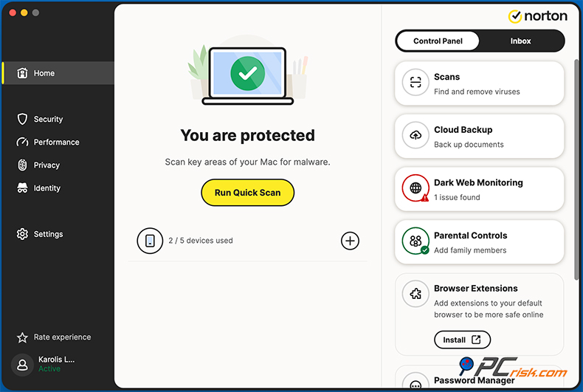Screen dimensions: 583x392
Task: Click the Norton logo
Action: point(538,16)
